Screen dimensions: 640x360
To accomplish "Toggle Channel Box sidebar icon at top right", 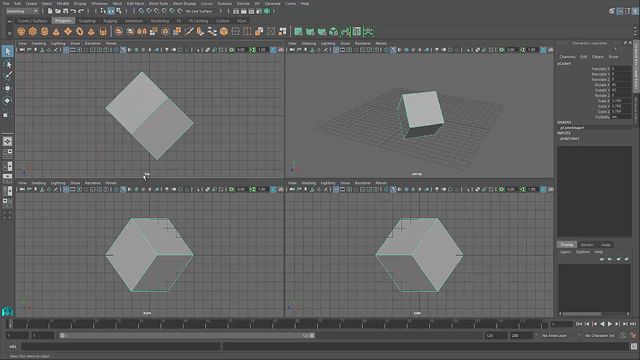I will (636, 11).
